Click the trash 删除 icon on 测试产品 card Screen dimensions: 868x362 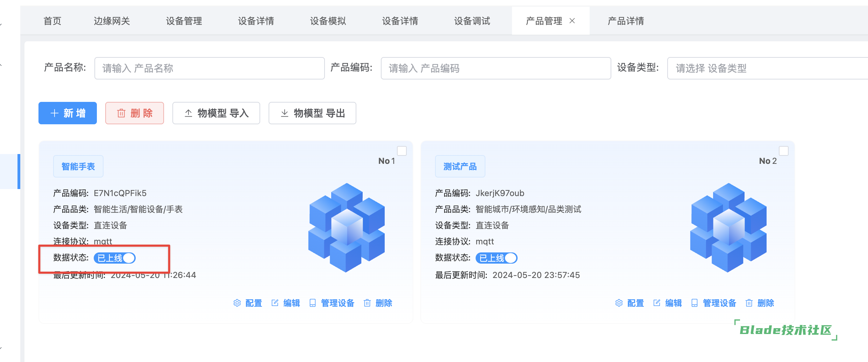pyautogui.click(x=749, y=303)
